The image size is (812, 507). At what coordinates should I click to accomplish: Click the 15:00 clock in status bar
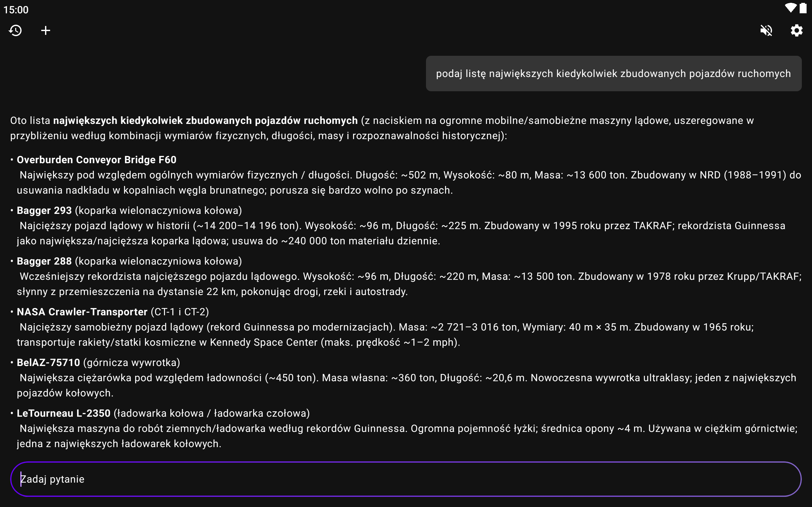pyautogui.click(x=16, y=10)
